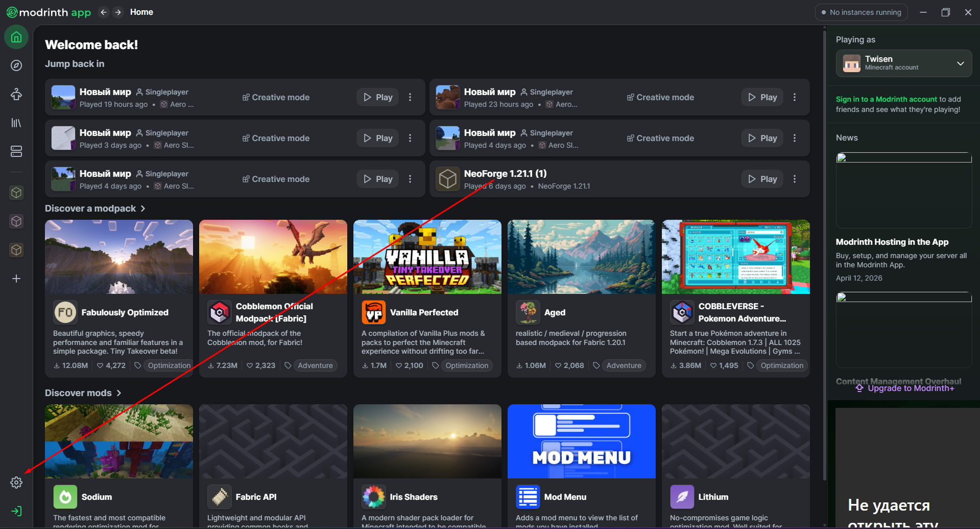This screenshot has height=529, width=980.
Task: Open the Servers hosting page icon
Action: point(16,151)
